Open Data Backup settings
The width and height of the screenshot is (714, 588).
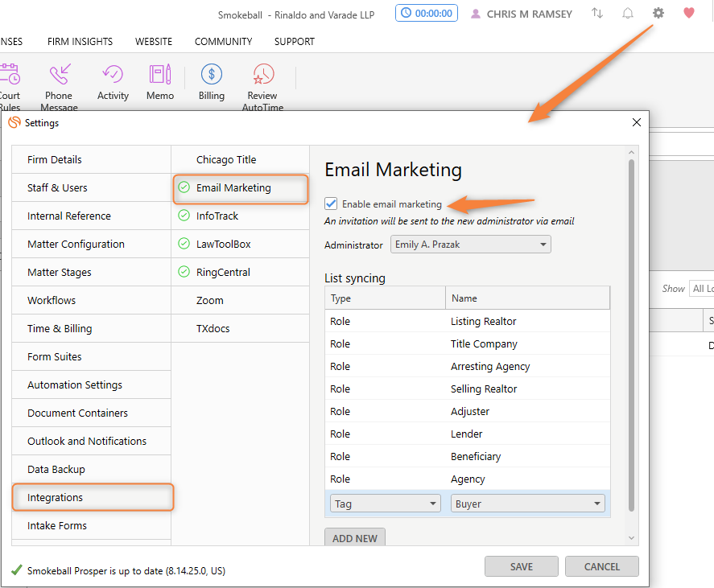pyautogui.click(x=91, y=470)
